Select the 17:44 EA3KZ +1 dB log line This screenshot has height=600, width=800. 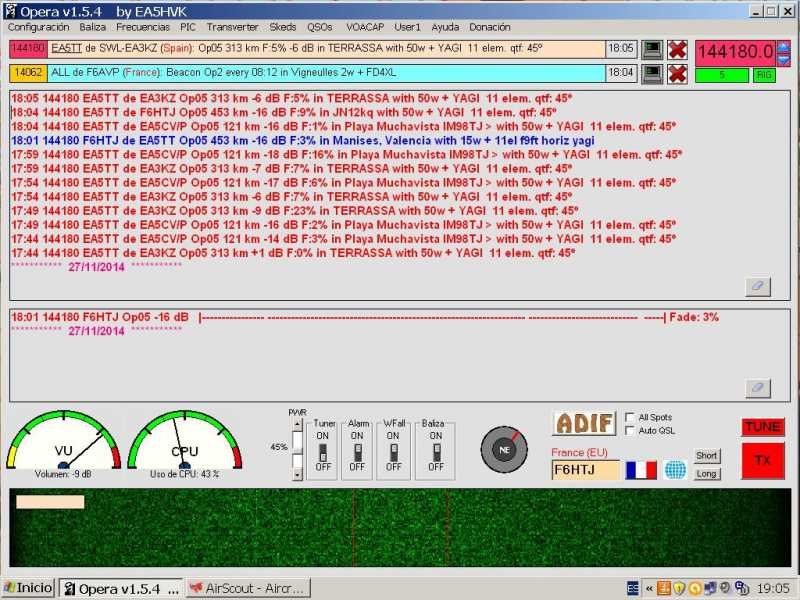[x=293, y=253]
